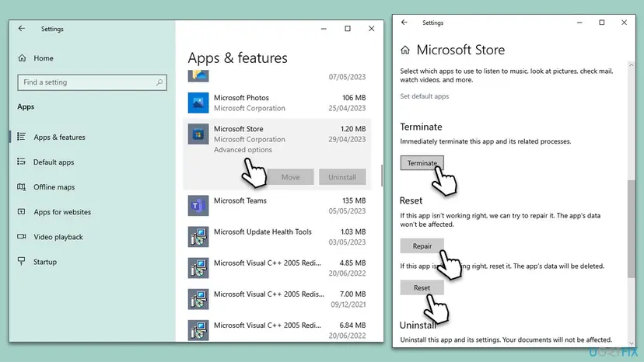The width and height of the screenshot is (644, 362).
Task: Click Home icon in left sidebar
Action: [x=23, y=57]
